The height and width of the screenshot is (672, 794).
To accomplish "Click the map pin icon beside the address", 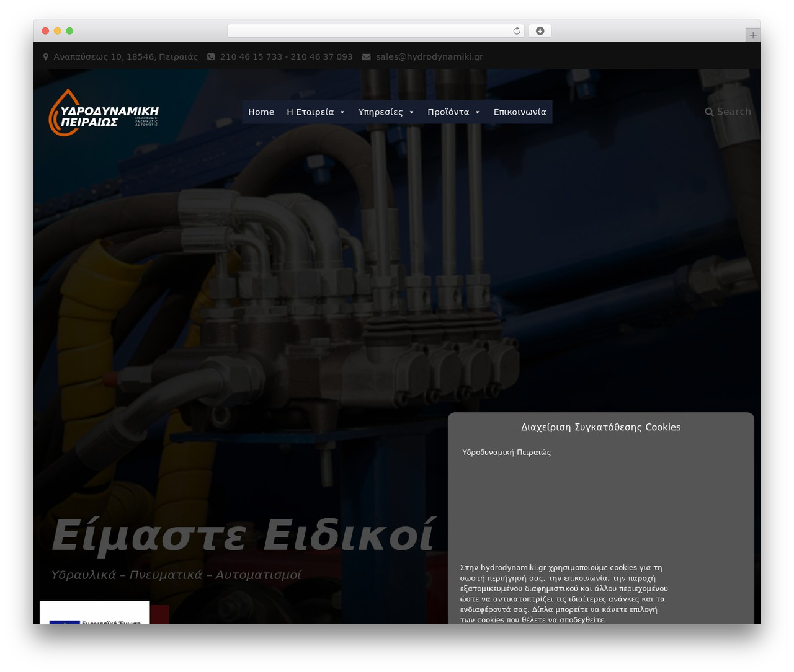I will (45, 56).
